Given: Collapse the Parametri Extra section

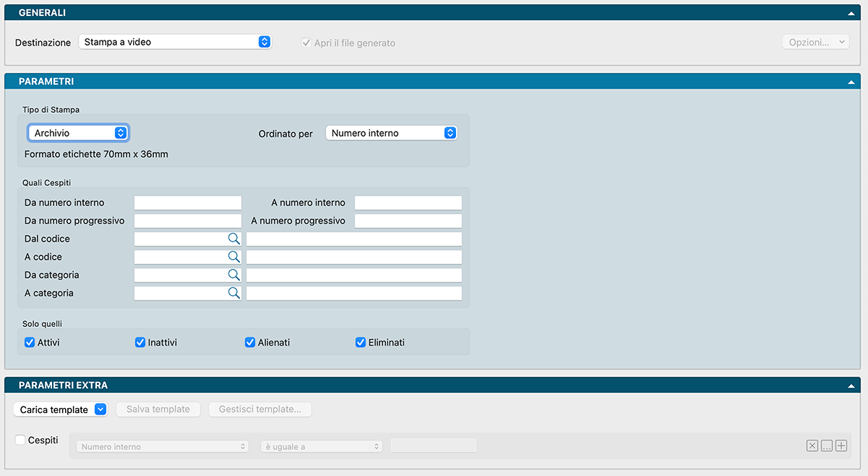Looking at the screenshot, I should [x=851, y=386].
